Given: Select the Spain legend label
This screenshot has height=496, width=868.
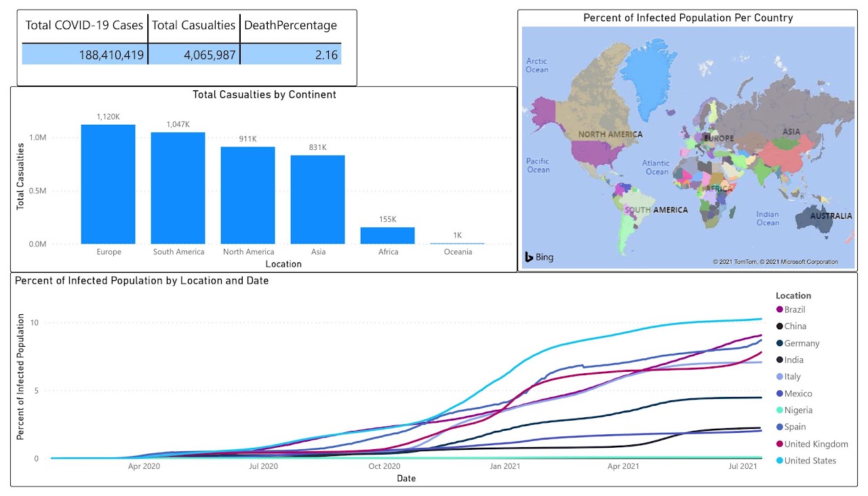Looking at the screenshot, I should (795, 427).
